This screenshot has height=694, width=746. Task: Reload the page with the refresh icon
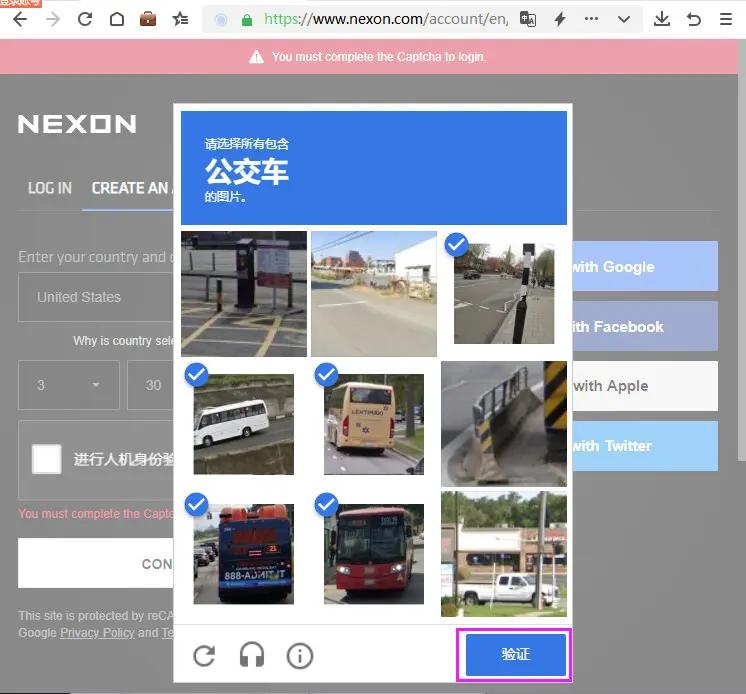(85, 19)
